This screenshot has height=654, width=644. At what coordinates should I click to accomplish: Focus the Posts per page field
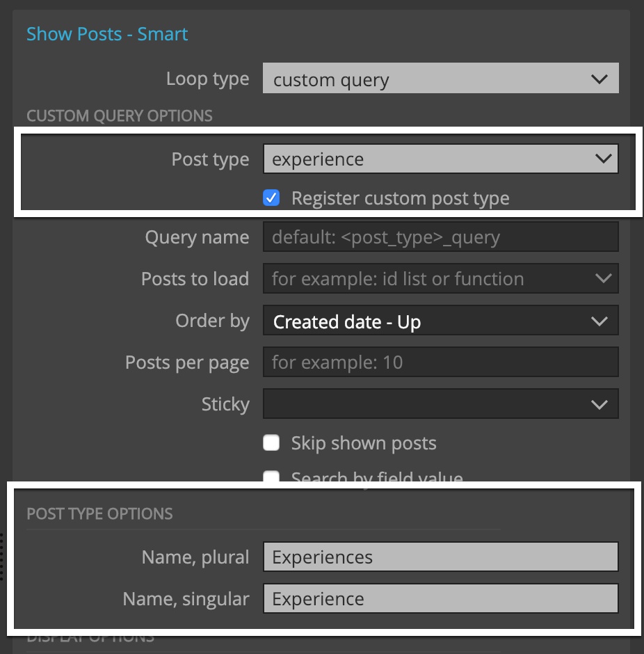point(441,362)
